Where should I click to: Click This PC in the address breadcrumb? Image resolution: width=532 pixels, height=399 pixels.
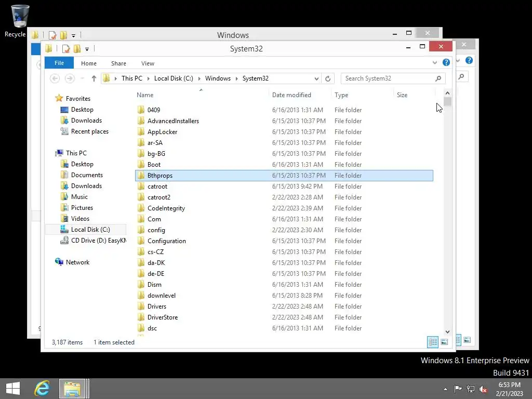click(x=132, y=78)
